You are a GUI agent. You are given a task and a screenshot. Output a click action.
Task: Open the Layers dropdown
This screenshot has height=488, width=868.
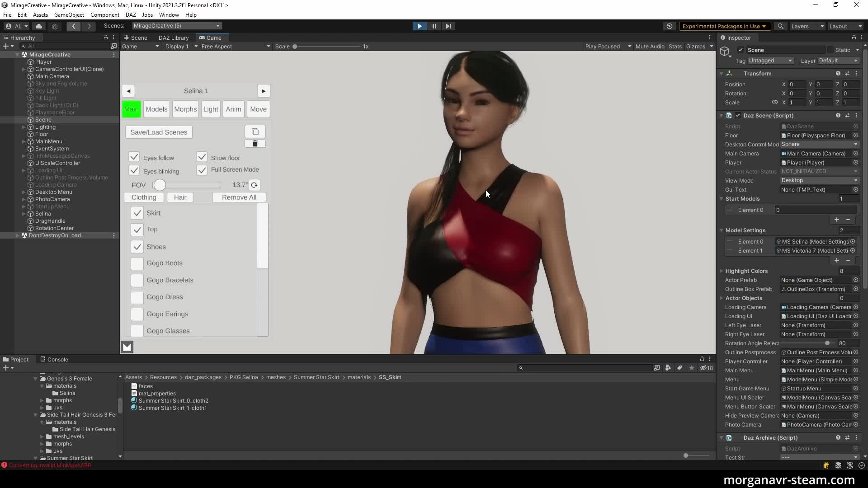[x=807, y=26]
